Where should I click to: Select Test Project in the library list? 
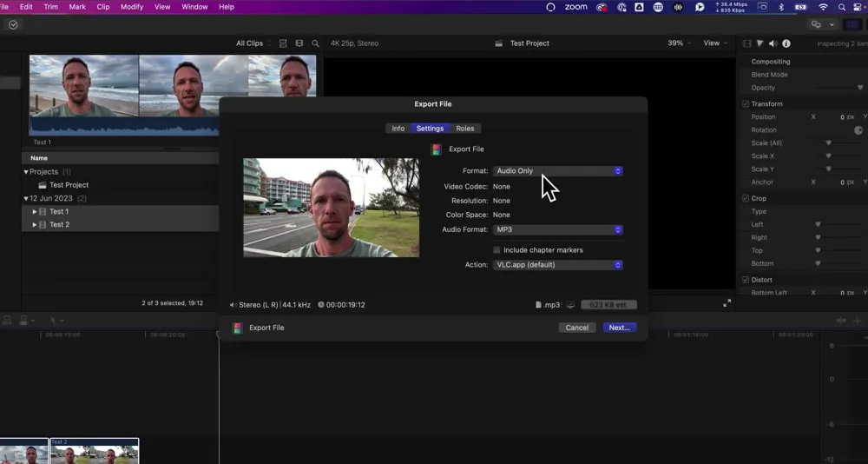[69, 185]
